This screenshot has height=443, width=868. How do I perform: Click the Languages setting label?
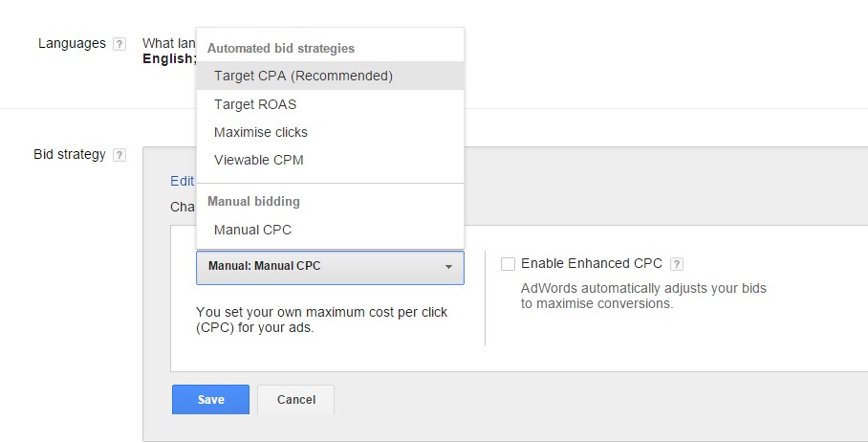tap(72, 44)
